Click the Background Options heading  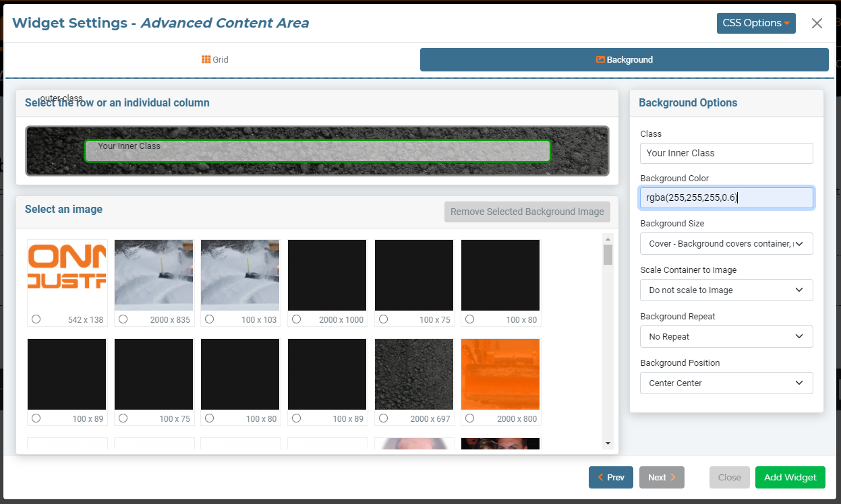coord(688,103)
